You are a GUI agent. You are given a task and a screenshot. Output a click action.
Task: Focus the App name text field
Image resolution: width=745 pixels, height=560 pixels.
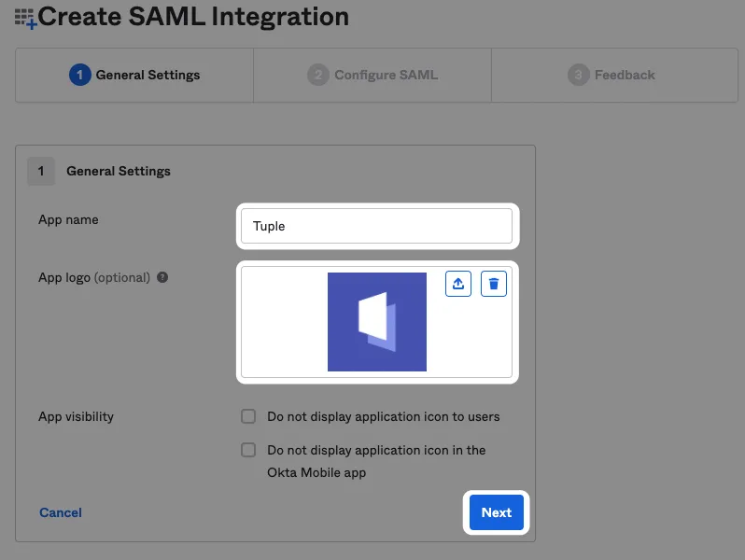[376, 226]
